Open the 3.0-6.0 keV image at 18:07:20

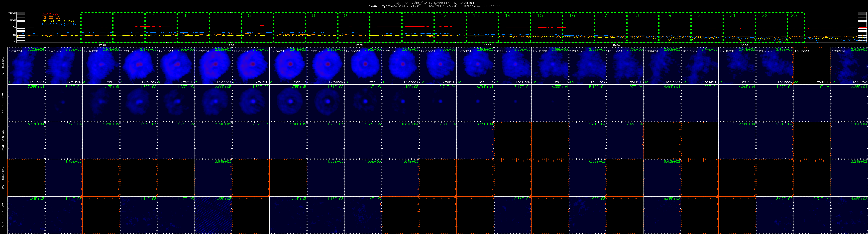(774, 65)
